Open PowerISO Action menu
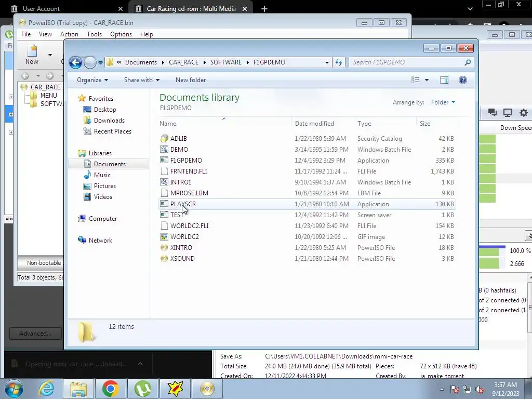This screenshot has width=532, height=399. 69,34
